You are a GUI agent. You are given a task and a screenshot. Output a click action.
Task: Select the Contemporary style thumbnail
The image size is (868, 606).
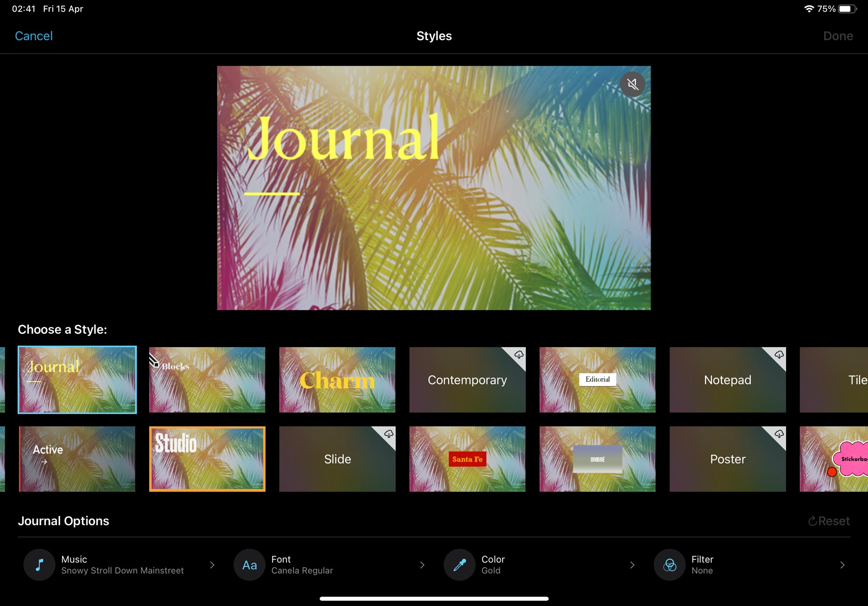point(466,379)
